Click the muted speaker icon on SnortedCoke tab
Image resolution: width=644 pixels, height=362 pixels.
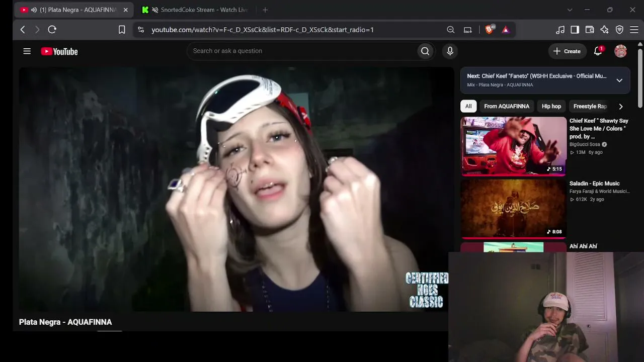pos(155,10)
